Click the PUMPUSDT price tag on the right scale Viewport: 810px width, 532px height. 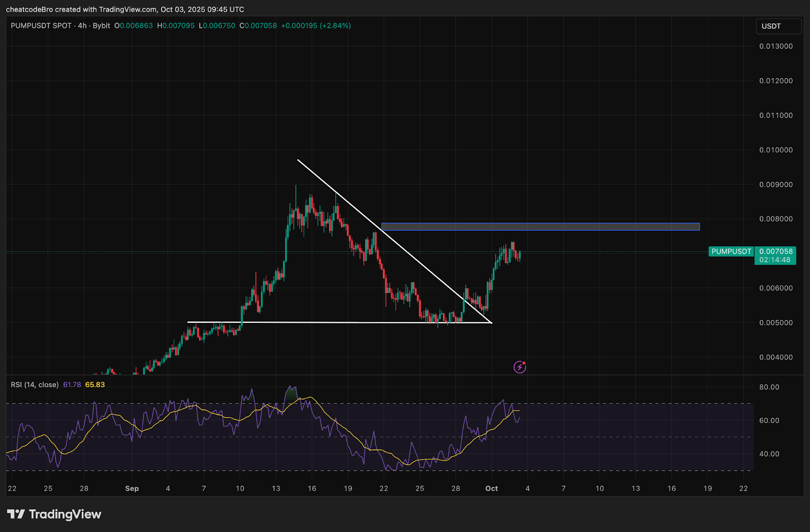(x=731, y=252)
